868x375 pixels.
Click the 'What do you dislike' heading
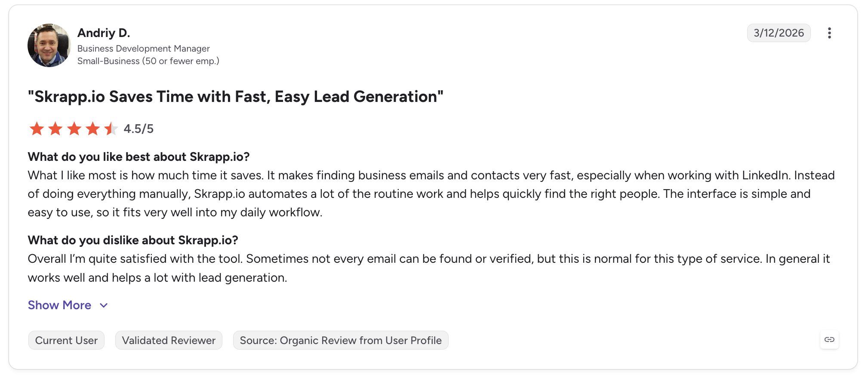tap(133, 240)
